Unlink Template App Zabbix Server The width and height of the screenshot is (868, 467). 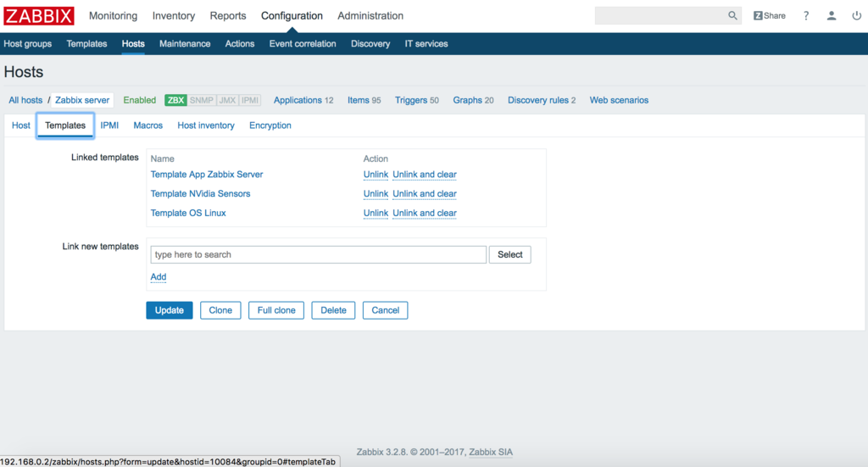pos(376,175)
